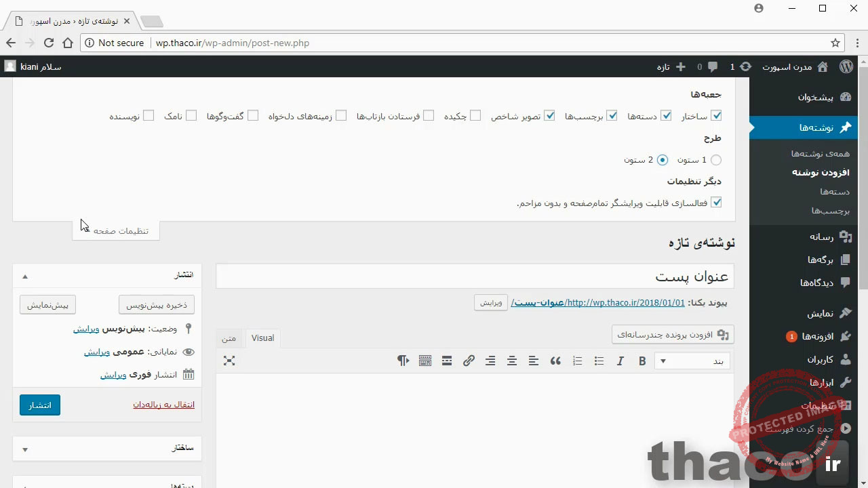Viewport: 868px width, 488px height.
Task: Select the 1 ستون layout radio button
Action: tap(716, 160)
